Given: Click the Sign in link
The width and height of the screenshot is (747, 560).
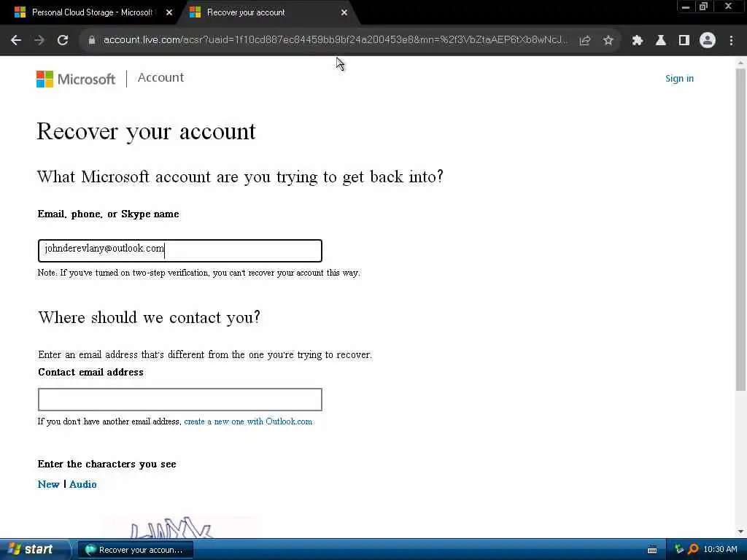Looking at the screenshot, I should click(x=679, y=79).
